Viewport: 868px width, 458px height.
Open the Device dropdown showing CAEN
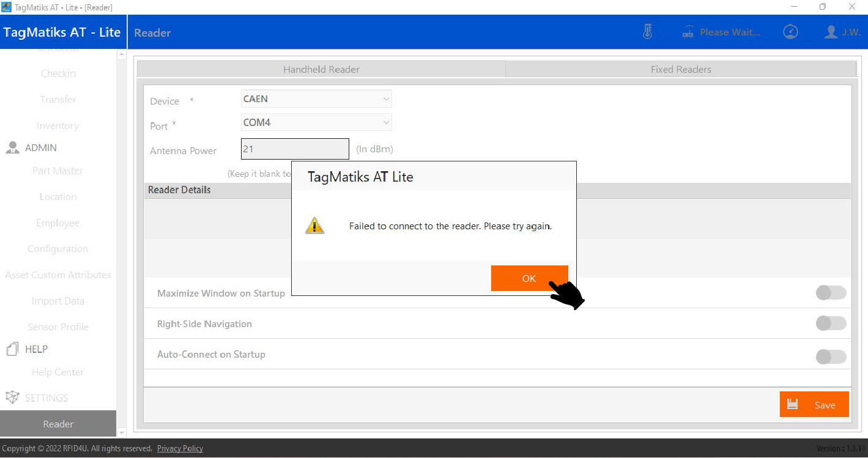click(x=316, y=98)
